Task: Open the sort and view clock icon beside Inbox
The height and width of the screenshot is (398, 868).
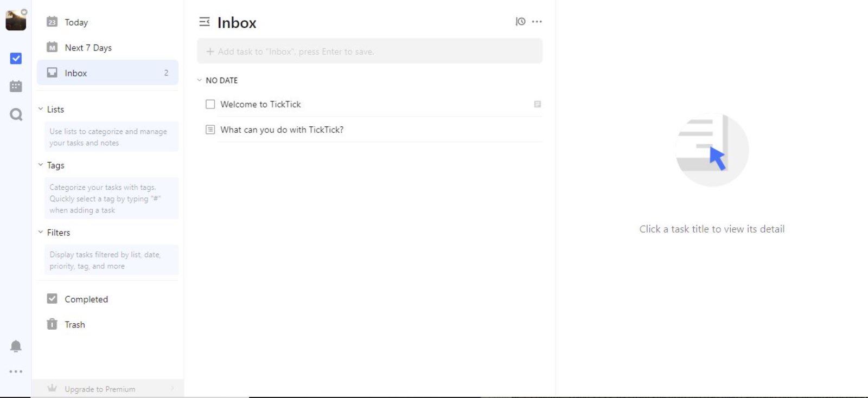Action: pos(520,22)
